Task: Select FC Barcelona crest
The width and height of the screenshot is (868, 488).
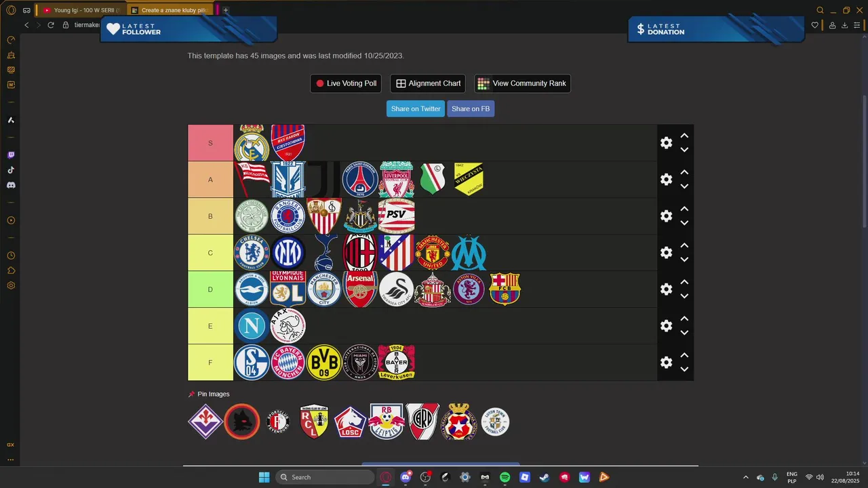Action: [x=505, y=289]
